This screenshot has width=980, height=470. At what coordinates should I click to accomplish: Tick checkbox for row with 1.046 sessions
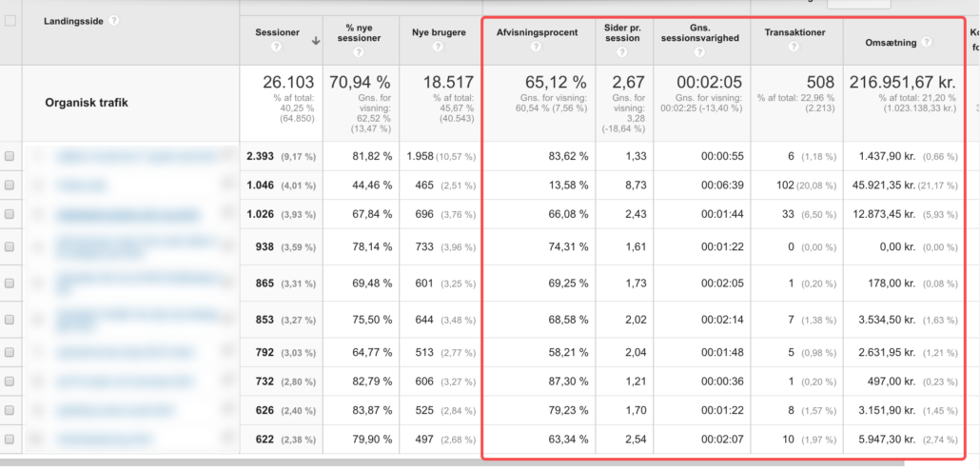tap(10, 186)
